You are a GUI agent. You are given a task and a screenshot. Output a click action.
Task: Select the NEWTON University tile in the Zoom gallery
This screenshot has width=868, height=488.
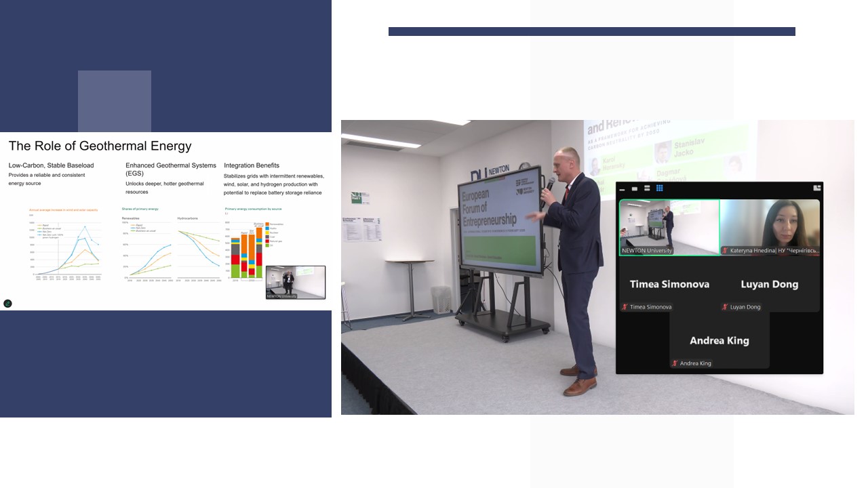point(669,227)
